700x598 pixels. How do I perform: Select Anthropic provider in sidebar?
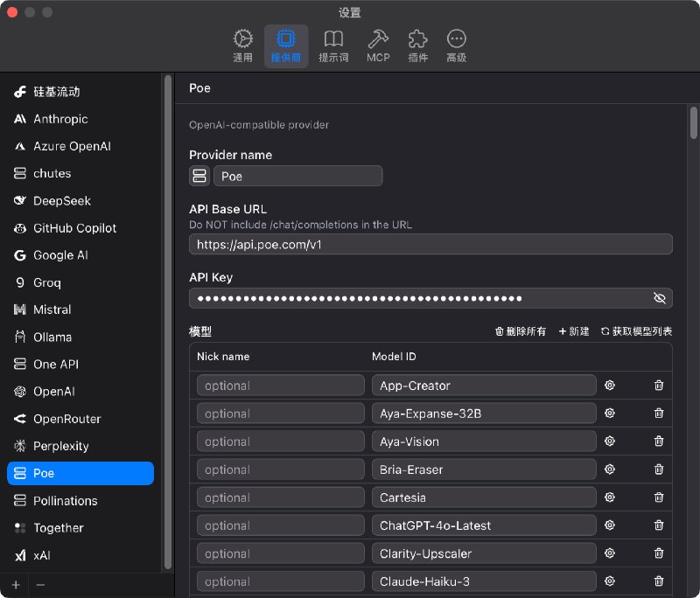tap(80, 119)
